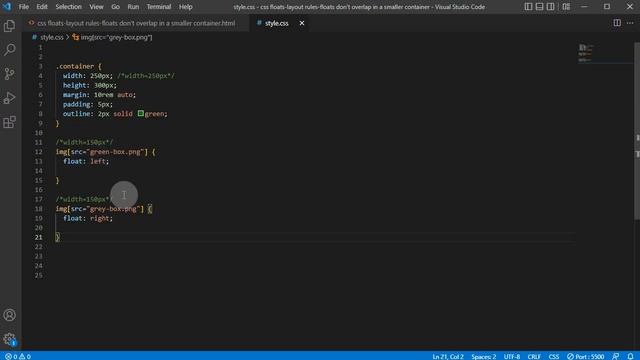
Task: Open the Terminal menu
Action: coord(159,7)
